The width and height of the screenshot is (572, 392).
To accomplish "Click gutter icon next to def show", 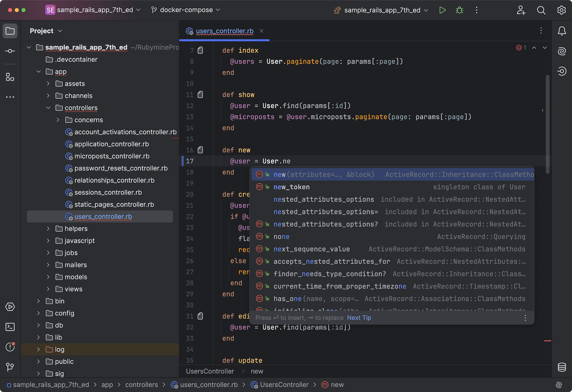I will [x=200, y=95].
